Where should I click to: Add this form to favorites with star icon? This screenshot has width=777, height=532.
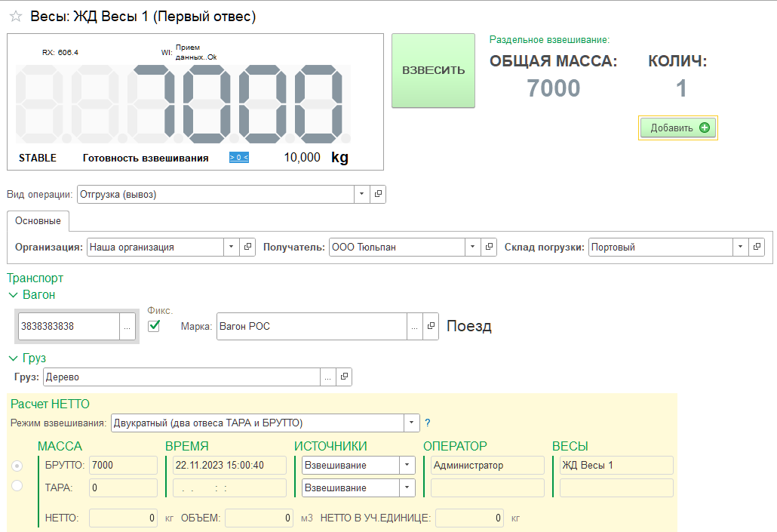click(x=15, y=17)
